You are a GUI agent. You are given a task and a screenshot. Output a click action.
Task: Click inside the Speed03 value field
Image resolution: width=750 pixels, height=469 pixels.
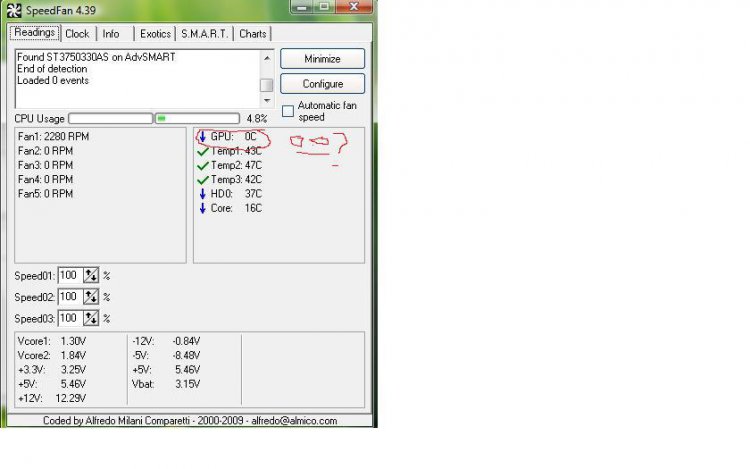70,318
